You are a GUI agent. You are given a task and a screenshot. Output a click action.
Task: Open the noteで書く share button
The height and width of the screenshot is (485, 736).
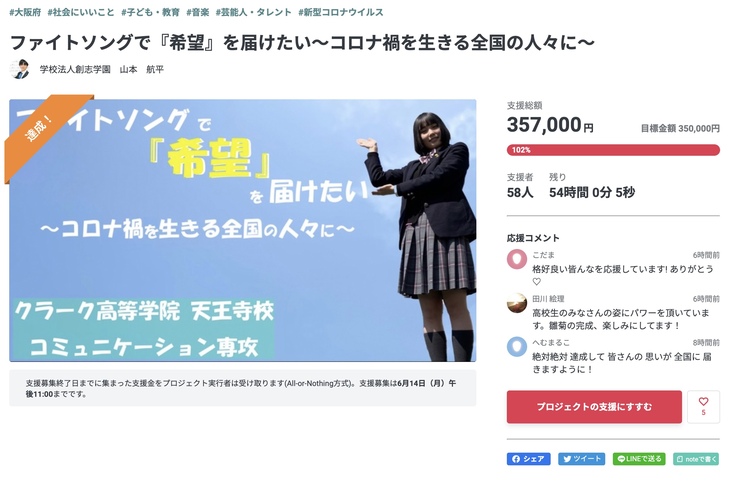point(696,459)
